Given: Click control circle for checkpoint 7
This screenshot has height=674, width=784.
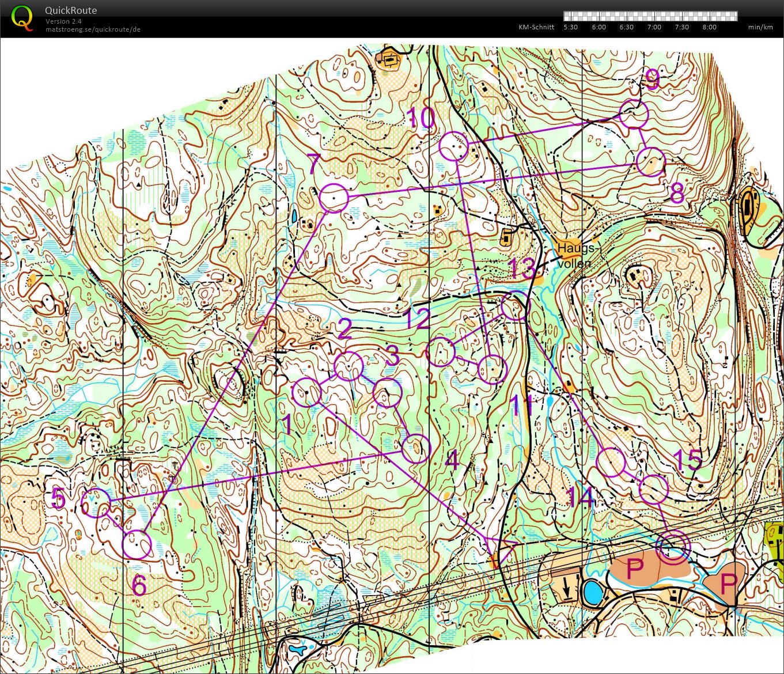Looking at the screenshot, I should [334, 198].
